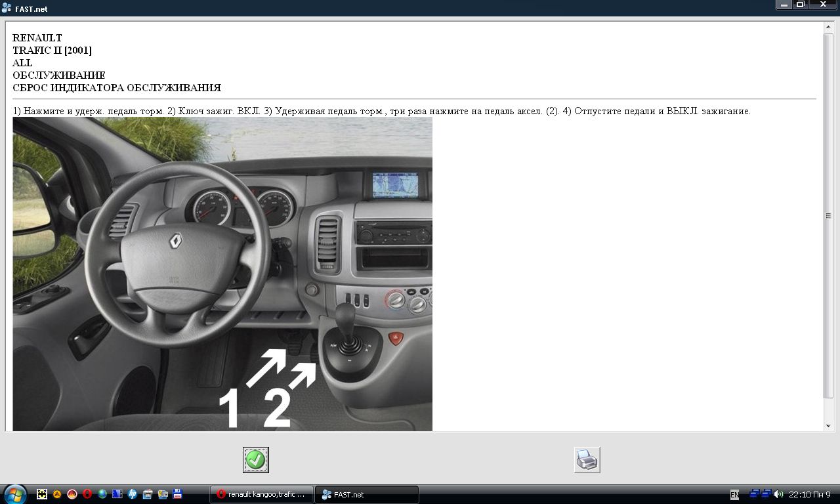Click the FAST.net title bar icon

(x=7, y=9)
